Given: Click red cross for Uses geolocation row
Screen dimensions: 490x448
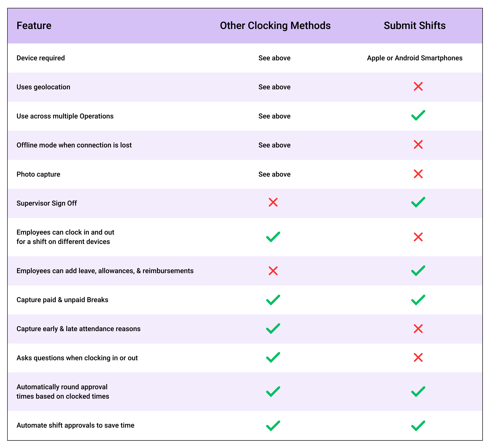Looking at the screenshot, I should click(x=418, y=86).
